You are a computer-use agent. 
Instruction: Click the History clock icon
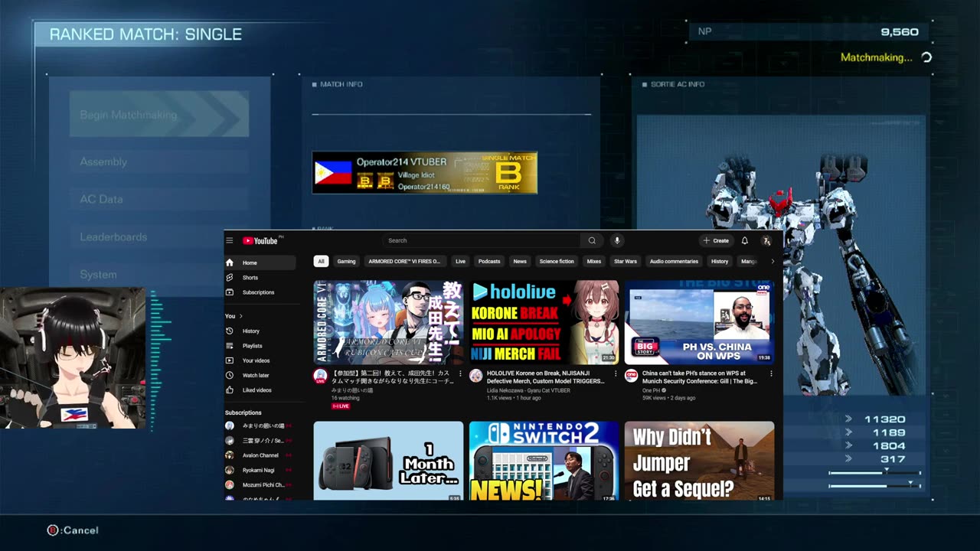tap(230, 331)
